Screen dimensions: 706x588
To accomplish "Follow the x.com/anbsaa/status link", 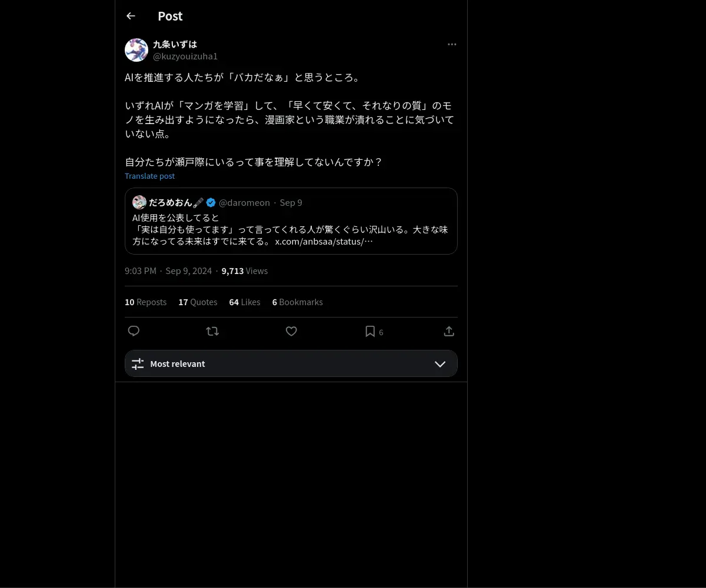I will (x=324, y=241).
